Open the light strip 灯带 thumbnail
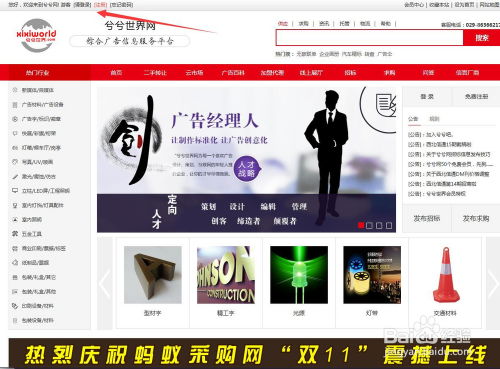This screenshot has height=369, width=500. (x=372, y=275)
